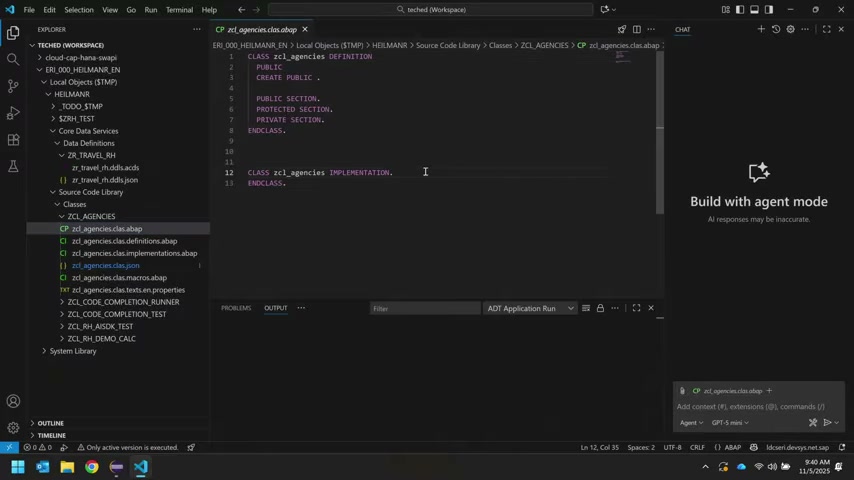Image resolution: width=854 pixels, height=480 pixels.
Task: Open Google Chrome from the taskbar
Action: [92, 467]
